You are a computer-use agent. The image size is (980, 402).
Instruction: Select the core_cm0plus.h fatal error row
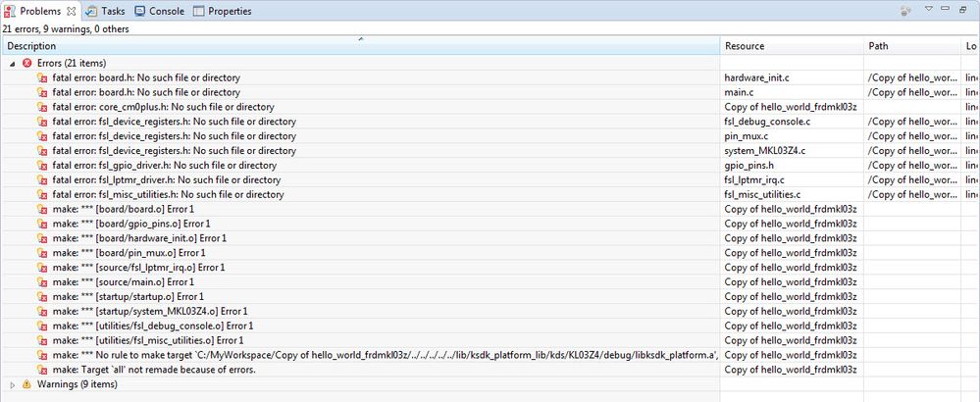[163, 107]
